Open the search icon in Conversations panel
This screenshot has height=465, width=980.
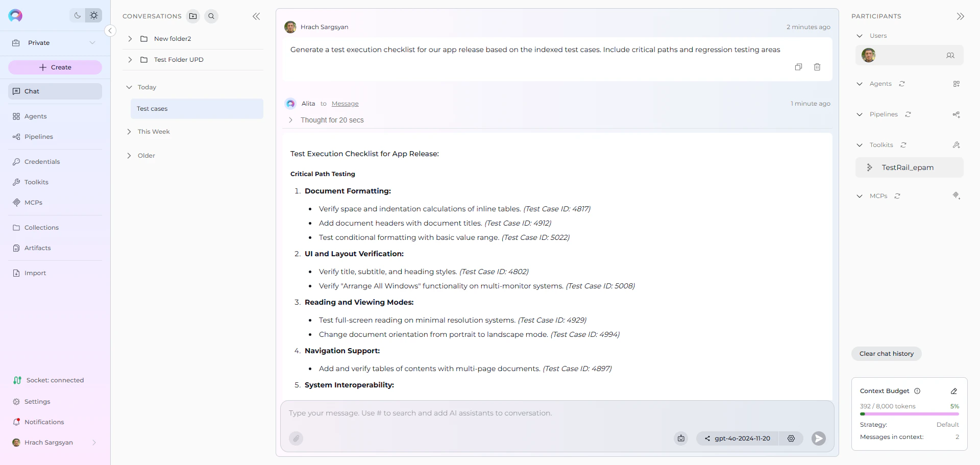(x=211, y=16)
